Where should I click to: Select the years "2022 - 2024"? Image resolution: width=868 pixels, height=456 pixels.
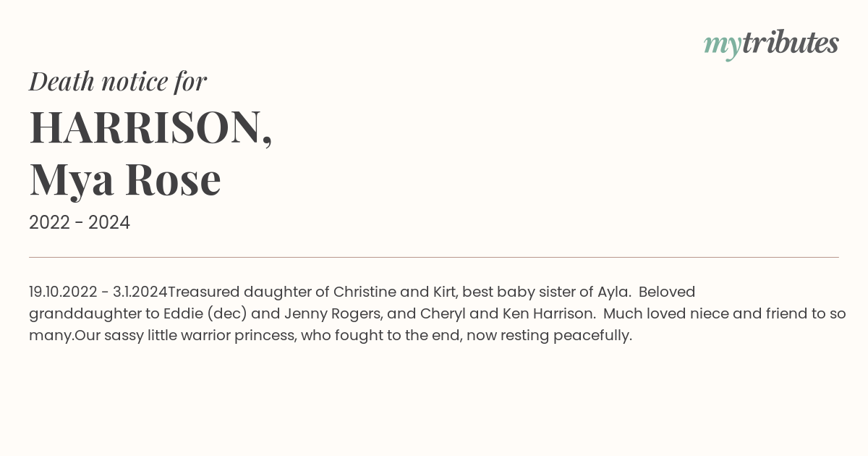[80, 223]
